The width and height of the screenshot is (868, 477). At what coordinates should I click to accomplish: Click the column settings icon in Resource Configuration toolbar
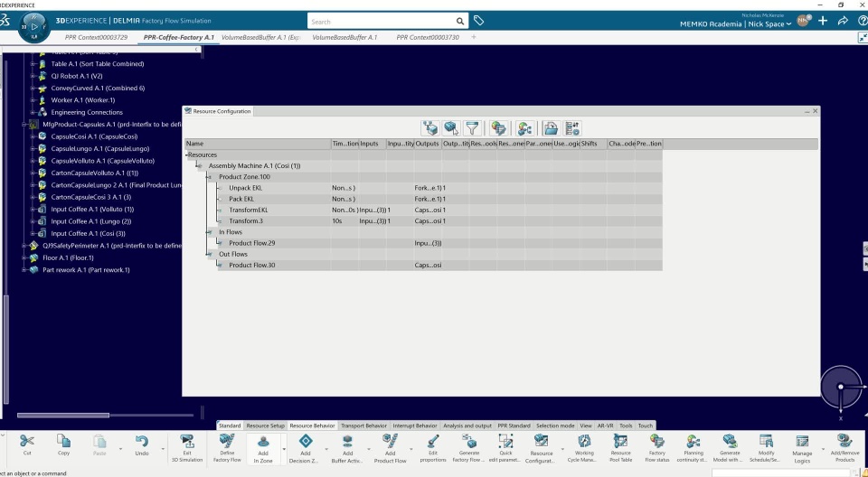coord(571,128)
